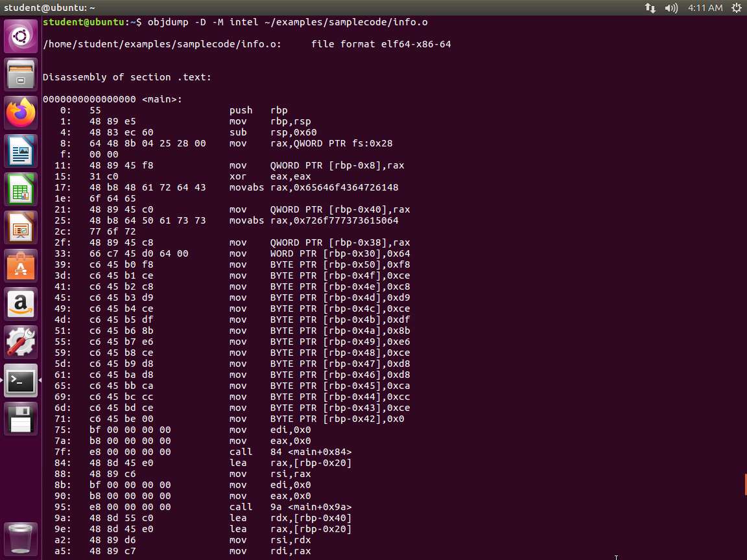Open the Ubuntu Dash search launcher
Viewport: 747px width, 560px height.
[21, 36]
